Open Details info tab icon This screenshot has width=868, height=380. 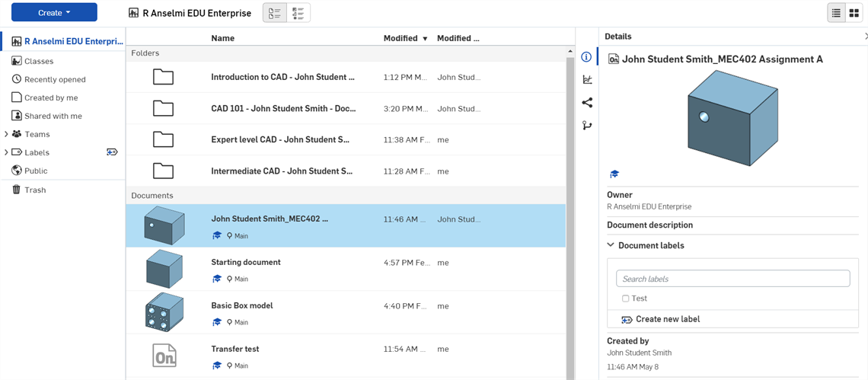point(587,57)
